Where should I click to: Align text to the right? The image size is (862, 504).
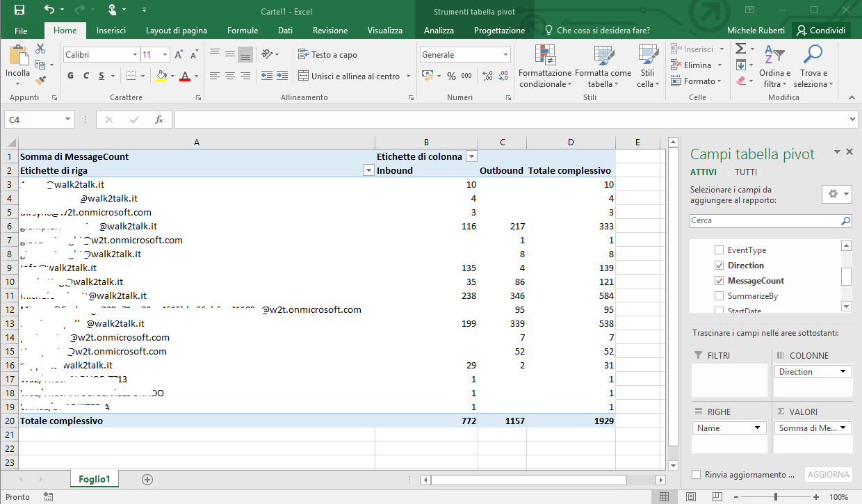(x=245, y=76)
